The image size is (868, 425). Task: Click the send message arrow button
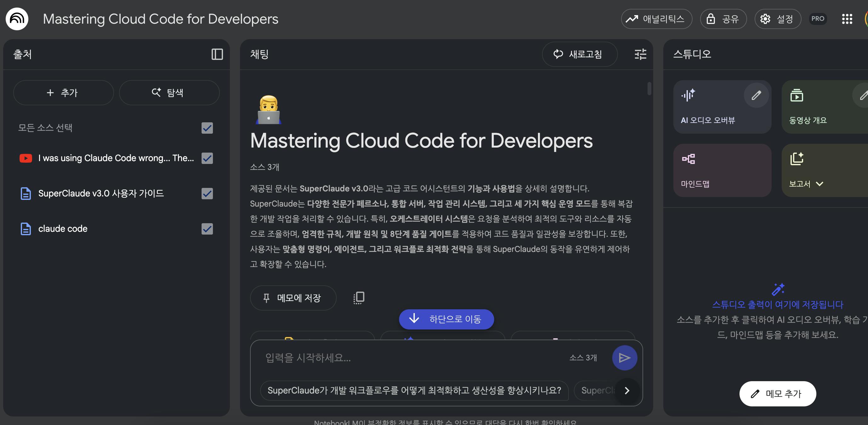click(624, 358)
